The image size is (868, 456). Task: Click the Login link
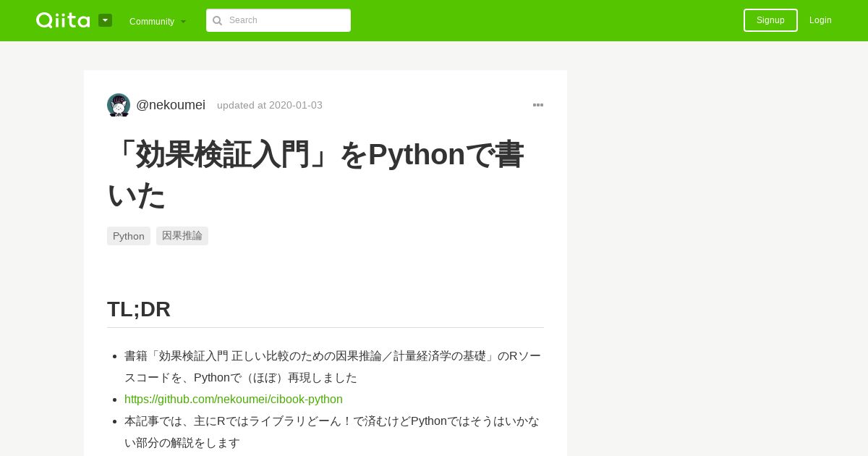[820, 20]
